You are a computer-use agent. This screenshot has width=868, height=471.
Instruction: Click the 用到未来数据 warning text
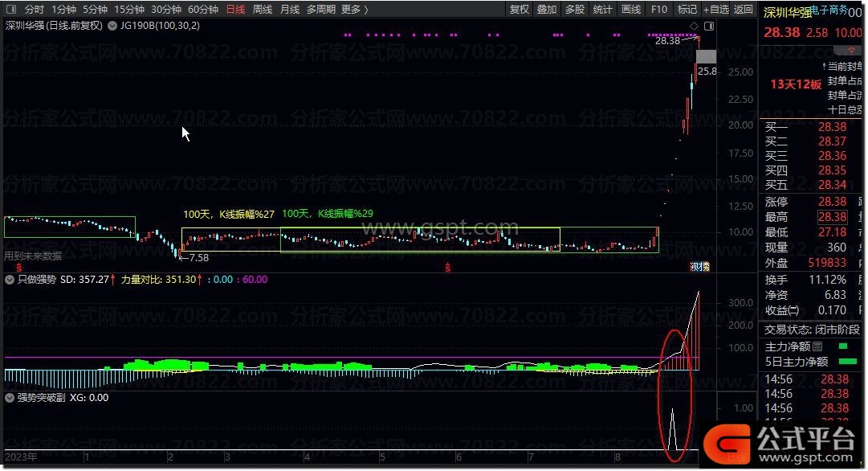click(33, 256)
